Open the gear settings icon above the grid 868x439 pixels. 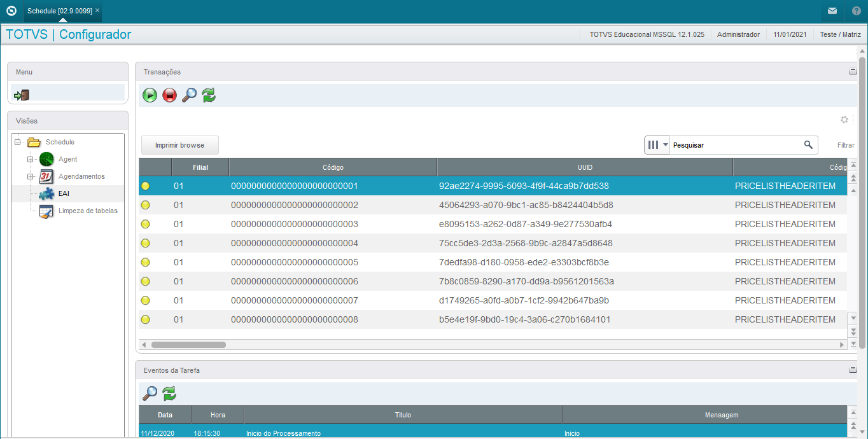[844, 120]
